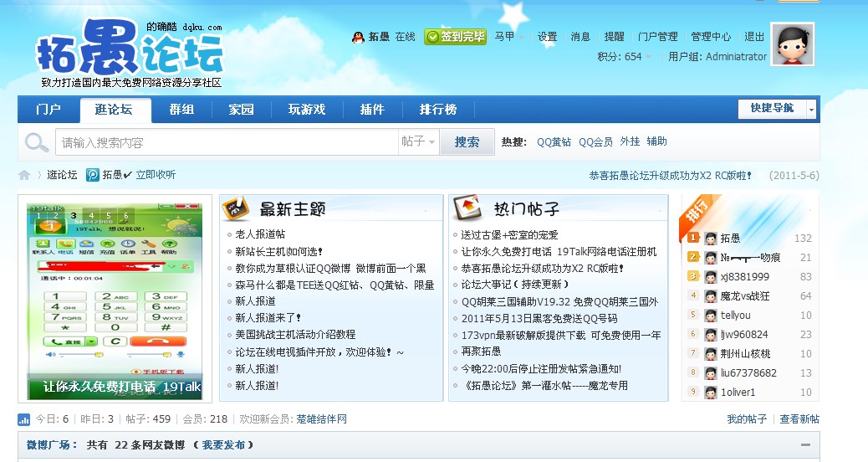Open the 马甲 dropdown menu

point(509,37)
